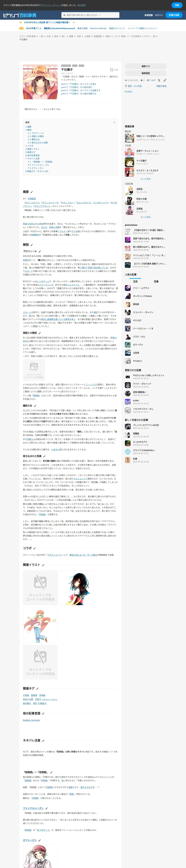Image resolution: width=186 pixels, height=868 pixels.
Task: Collapse the 目次 table of contents
Action: 114,122
